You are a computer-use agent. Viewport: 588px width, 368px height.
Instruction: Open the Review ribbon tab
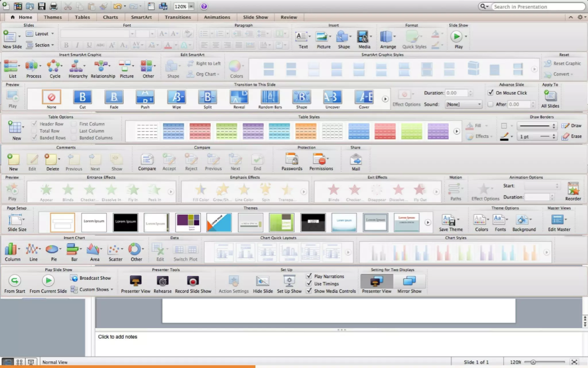pos(289,17)
